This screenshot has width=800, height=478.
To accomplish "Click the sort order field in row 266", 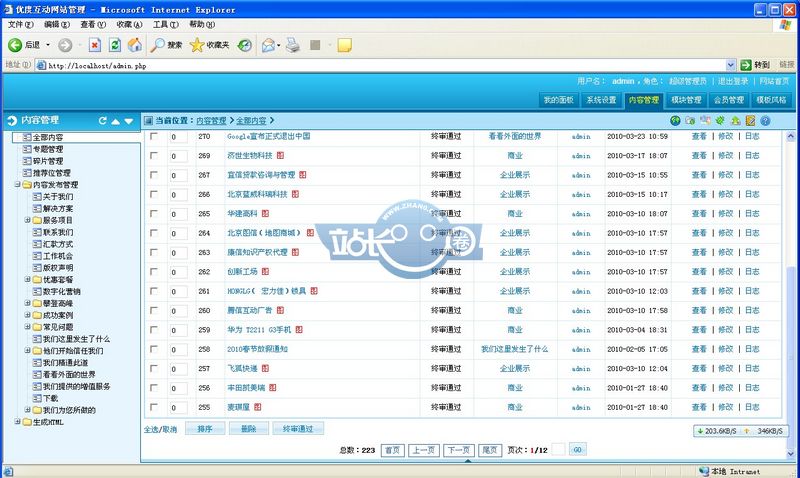I will [x=178, y=195].
